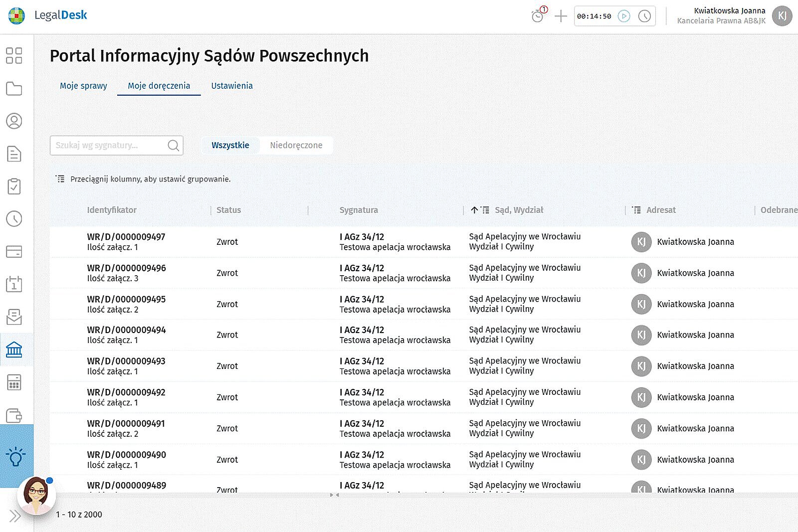Select the Wszystkie filter toggle
798x532 pixels.
click(x=230, y=146)
